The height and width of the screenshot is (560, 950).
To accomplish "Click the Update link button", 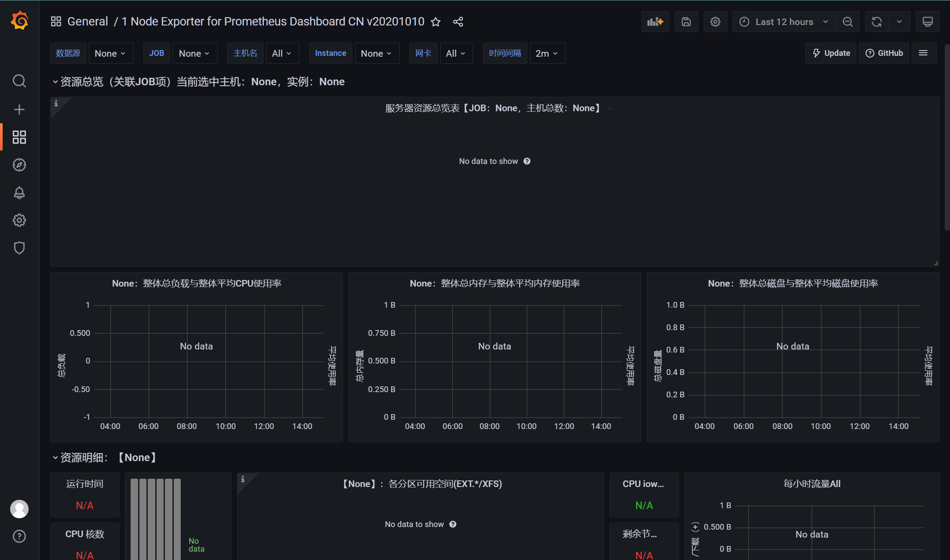I will click(x=831, y=53).
